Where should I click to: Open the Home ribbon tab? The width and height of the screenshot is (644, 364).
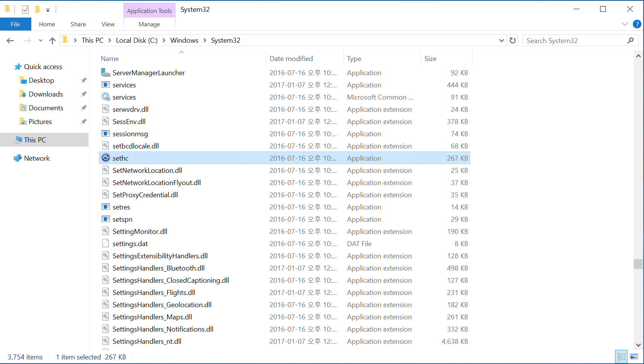click(x=47, y=24)
